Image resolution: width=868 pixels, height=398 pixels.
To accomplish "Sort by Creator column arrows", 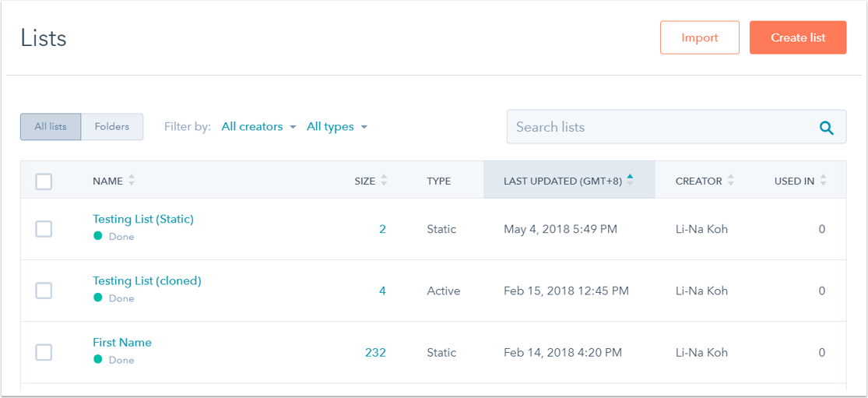I will [731, 181].
